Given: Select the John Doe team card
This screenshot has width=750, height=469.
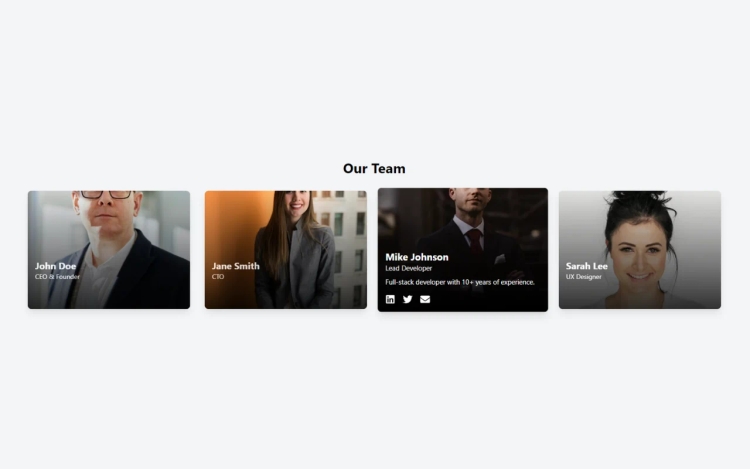Looking at the screenshot, I should (x=109, y=250).
